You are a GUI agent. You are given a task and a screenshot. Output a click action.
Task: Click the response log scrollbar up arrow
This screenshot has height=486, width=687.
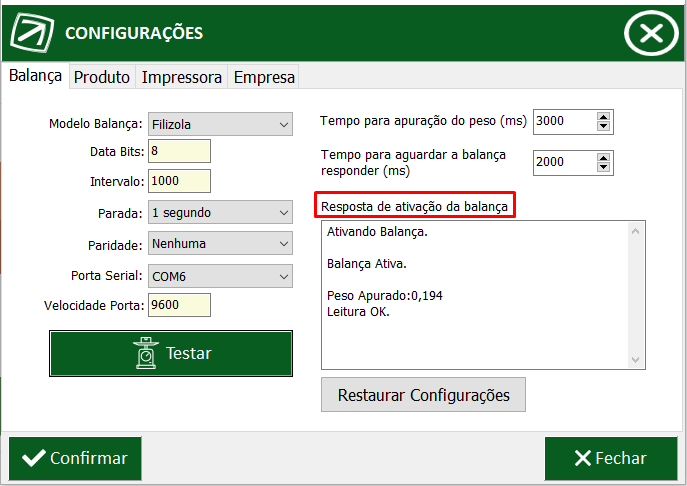(635, 231)
